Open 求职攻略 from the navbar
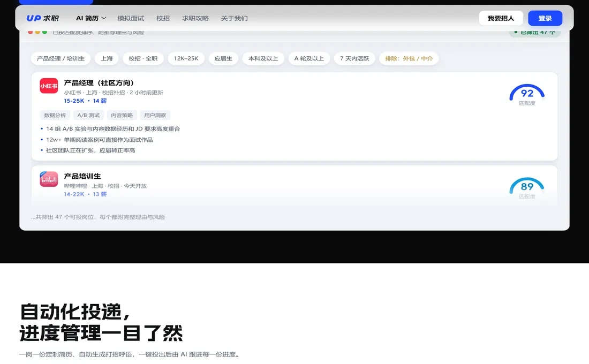 pos(195,18)
